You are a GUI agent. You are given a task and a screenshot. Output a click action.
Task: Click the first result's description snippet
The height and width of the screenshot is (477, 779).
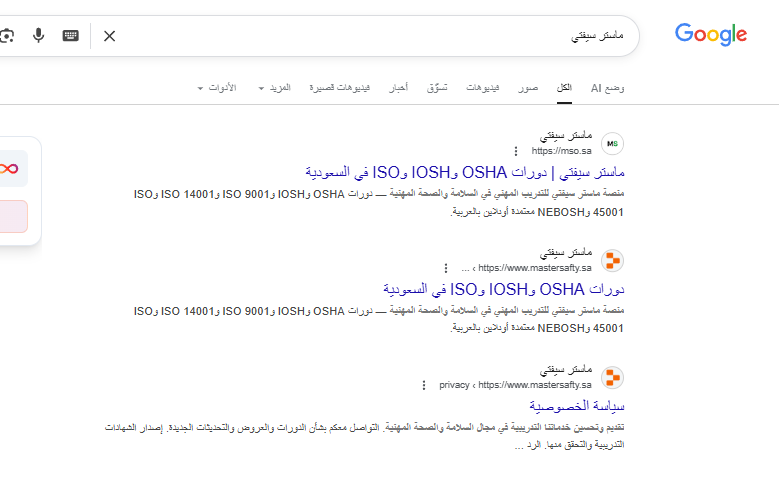[379, 203]
